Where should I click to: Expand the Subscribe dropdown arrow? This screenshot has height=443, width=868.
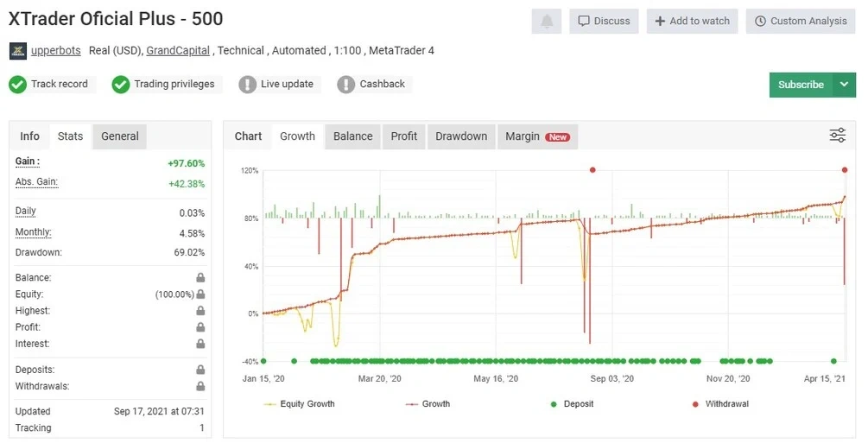point(844,85)
